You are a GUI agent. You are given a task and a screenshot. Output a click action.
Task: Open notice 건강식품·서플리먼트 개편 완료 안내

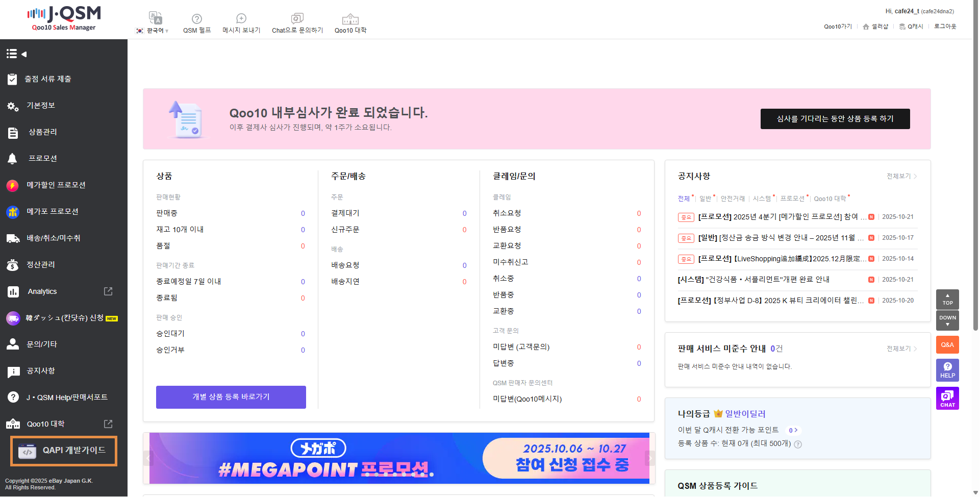pos(753,280)
